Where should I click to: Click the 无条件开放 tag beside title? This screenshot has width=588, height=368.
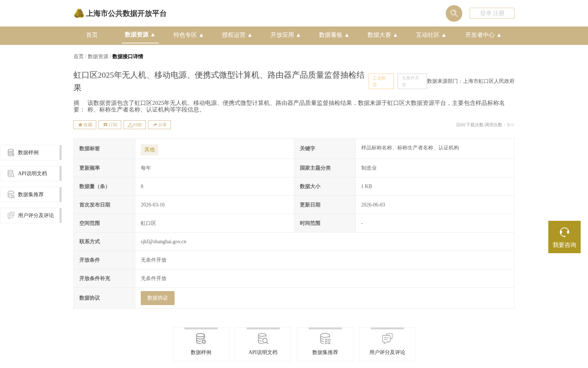pyautogui.click(x=412, y=81)
